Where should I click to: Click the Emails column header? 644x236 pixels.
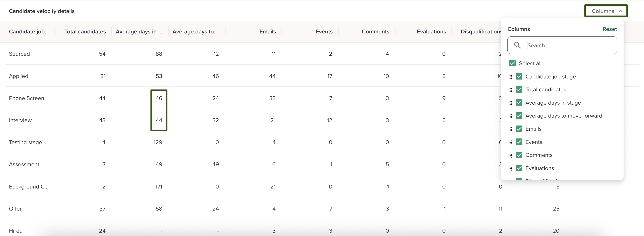(267, 32)
